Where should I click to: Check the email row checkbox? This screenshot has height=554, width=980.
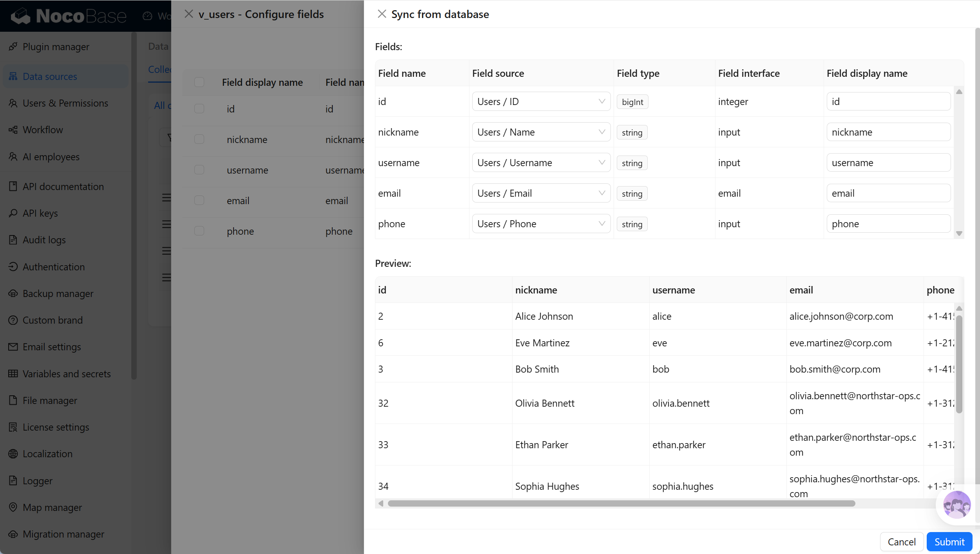199,201
